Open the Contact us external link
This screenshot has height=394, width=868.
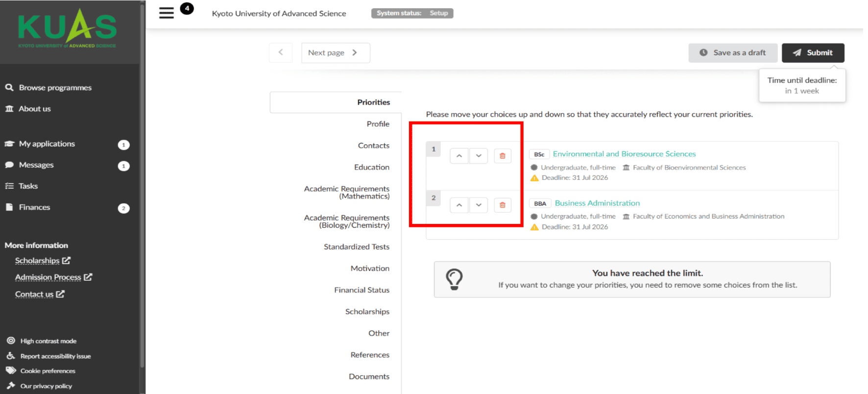[x=40, y=294]
